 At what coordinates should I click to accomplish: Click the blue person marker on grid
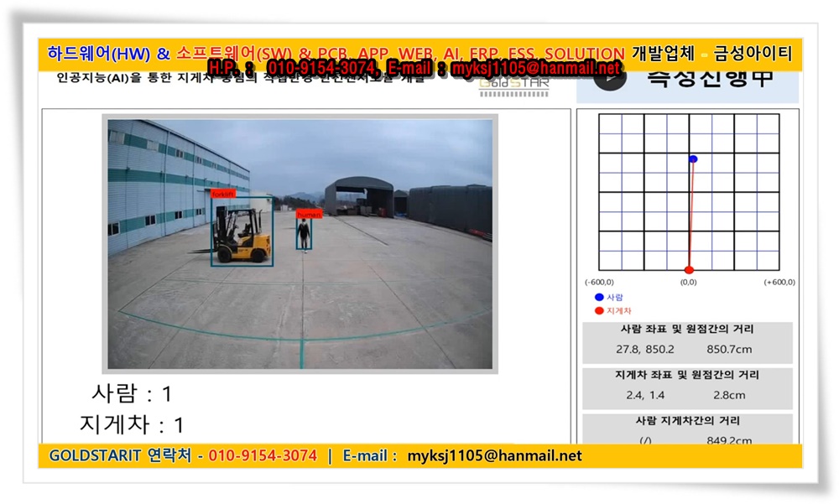[693, 158]
